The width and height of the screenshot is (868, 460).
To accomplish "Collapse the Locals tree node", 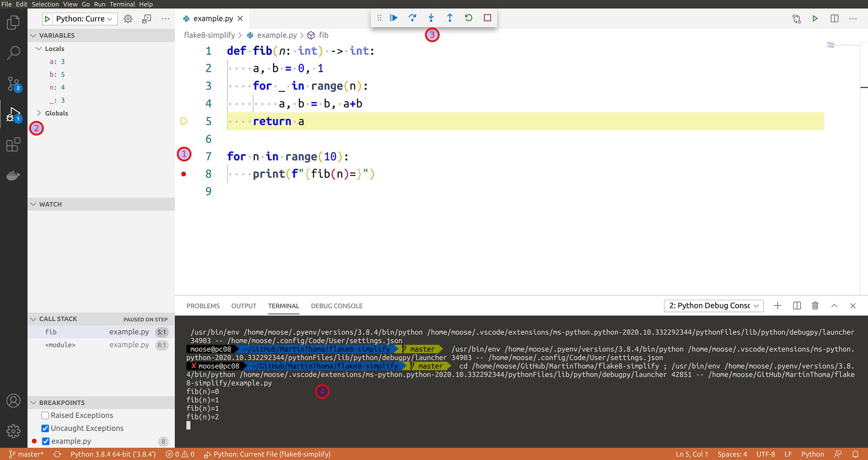I will [x=39, y=49].
